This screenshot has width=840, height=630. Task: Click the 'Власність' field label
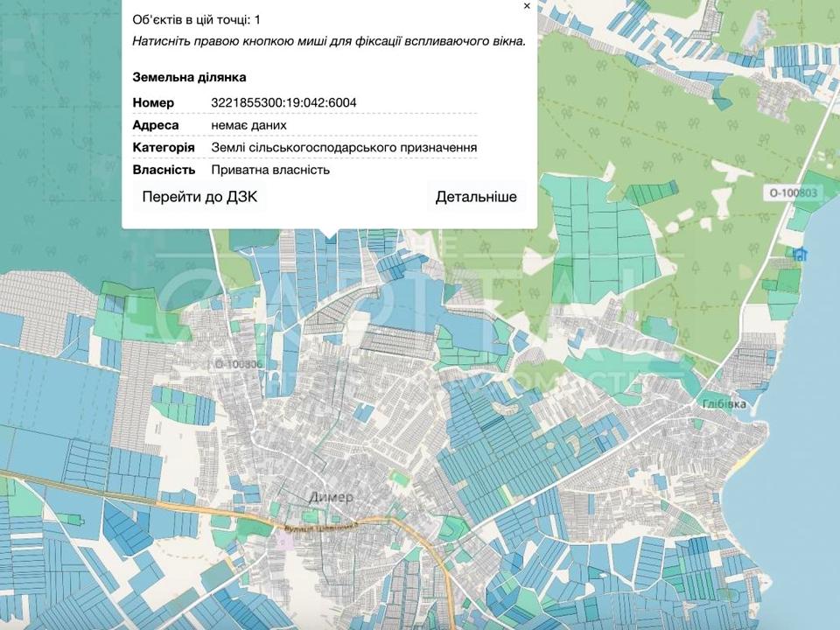[163, 170]
